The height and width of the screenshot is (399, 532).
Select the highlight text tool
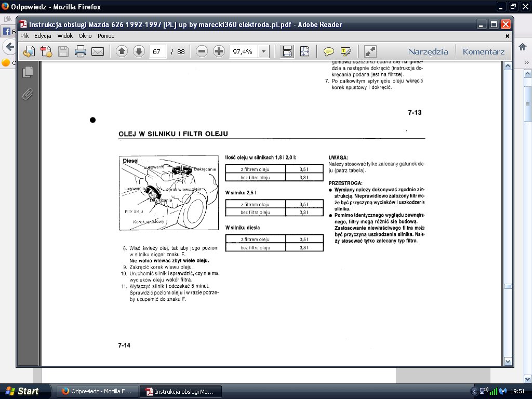tap(346, 51)
